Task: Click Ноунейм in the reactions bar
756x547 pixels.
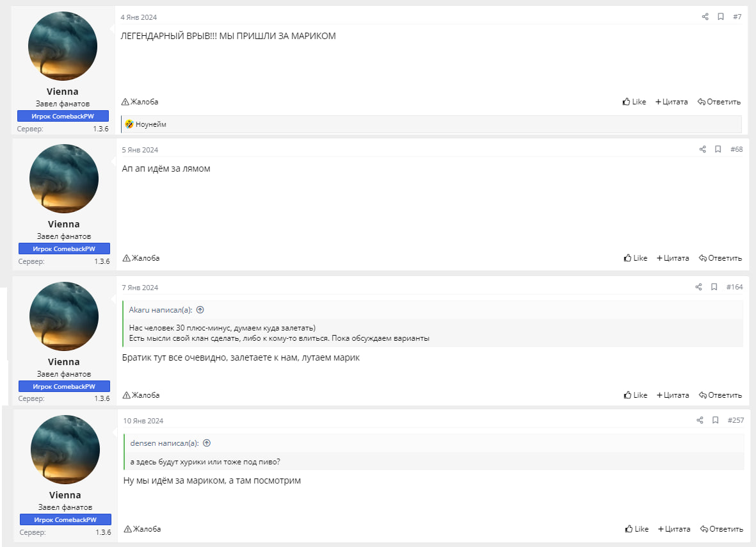Action: click(x=151, y=124)
